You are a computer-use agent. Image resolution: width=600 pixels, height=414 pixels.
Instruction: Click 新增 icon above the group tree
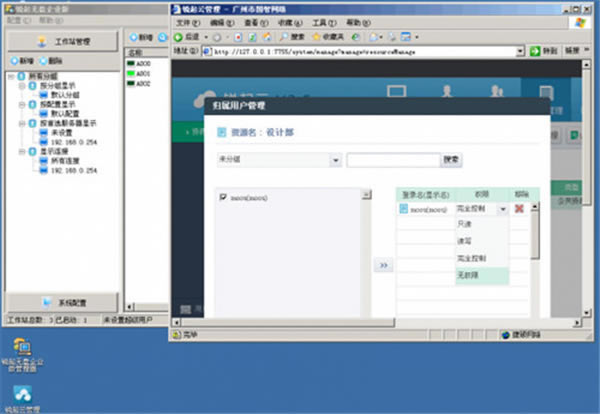click(x=15, y=60)
